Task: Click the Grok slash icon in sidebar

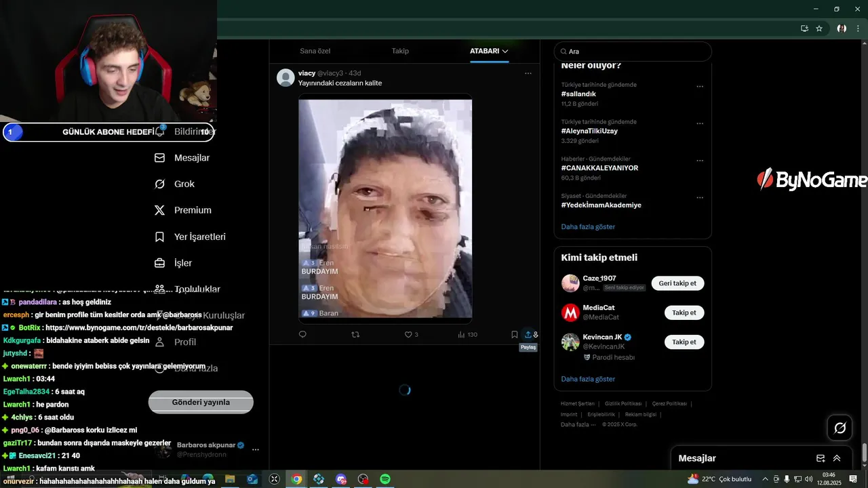Action: tap(160, 184)
